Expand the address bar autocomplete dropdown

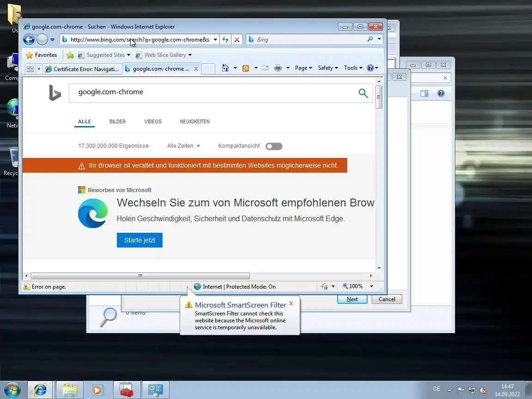pyautogui.click(x=215, y=40)
